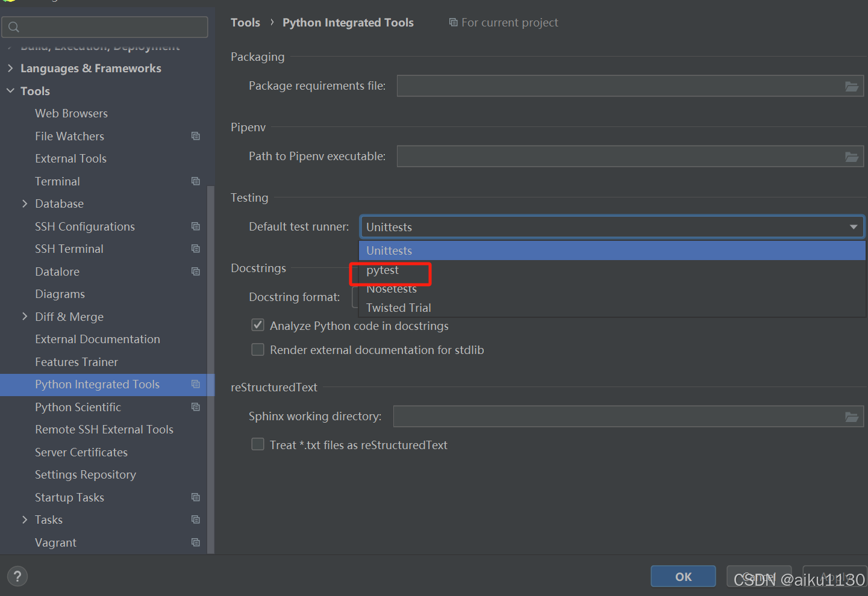Viewport: 868px width, 596px height.
Task: Click the search magnifier icon in settings
Action: click(x=14, y=27)
